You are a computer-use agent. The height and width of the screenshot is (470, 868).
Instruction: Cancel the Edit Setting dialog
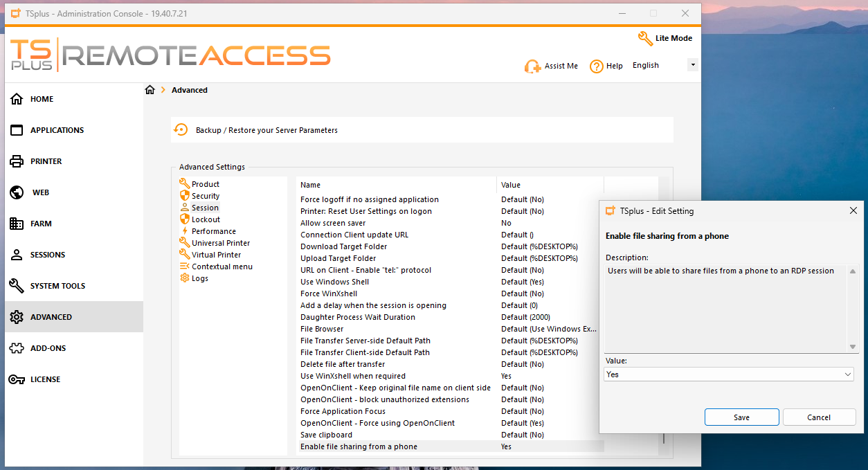point(819,417)
